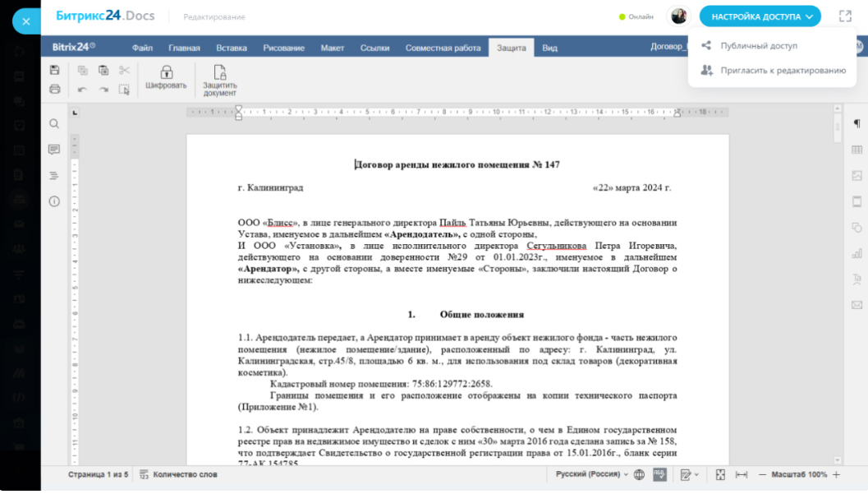
Task: Paste with the clipboard paste icon
Action: 103,71
